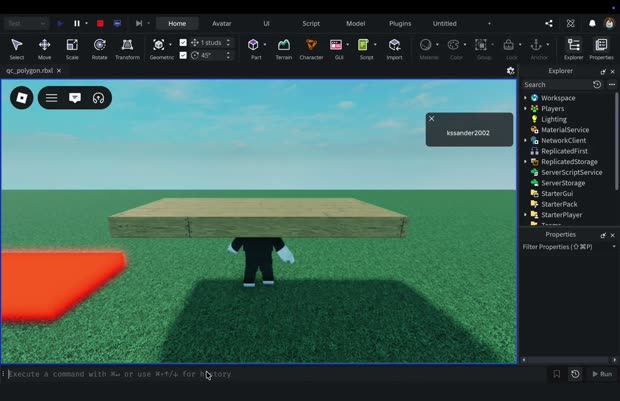Activate the Move tool
The height and width of the screenshot is (401, 620).
pos(44,49)
